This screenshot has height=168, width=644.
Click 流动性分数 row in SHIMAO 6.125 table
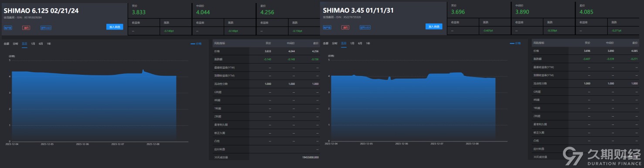tap(267, 84)
